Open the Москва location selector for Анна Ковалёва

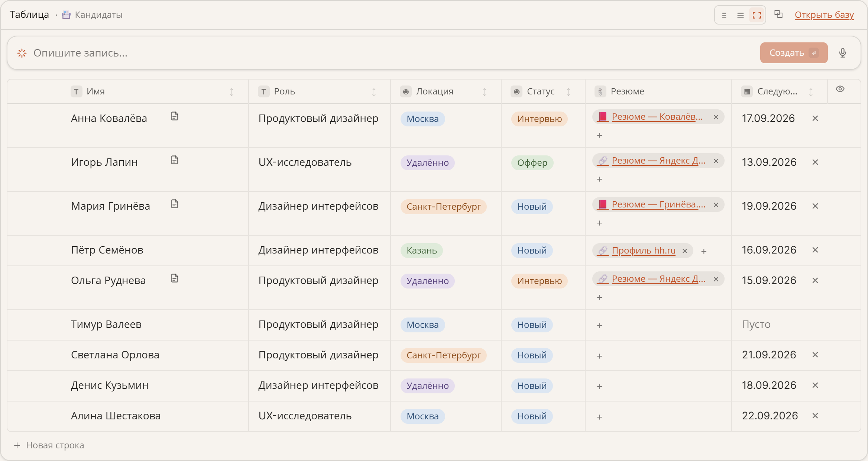[422, 119]
